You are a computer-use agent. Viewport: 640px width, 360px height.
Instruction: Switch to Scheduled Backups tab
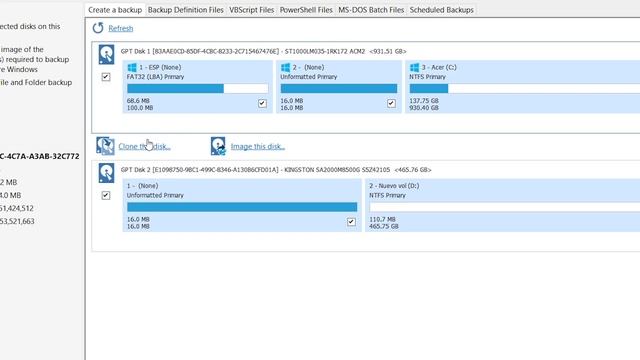pos(442,10)
